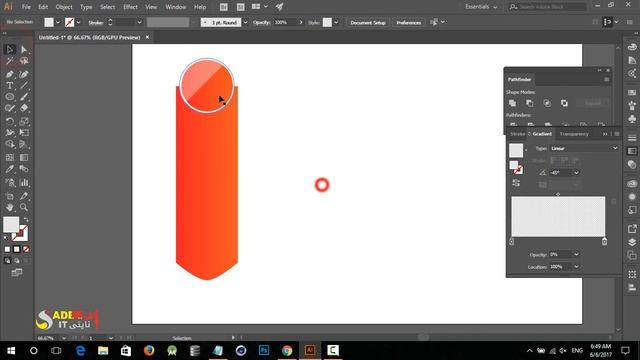
Task: Enable Draw Behind mode
Action: pyautogui.click(x=17, y=260)
